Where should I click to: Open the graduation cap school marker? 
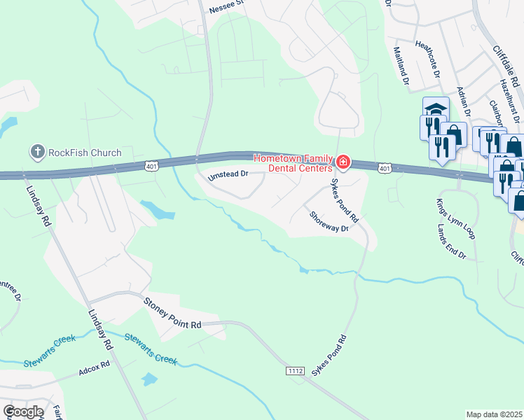436,107
